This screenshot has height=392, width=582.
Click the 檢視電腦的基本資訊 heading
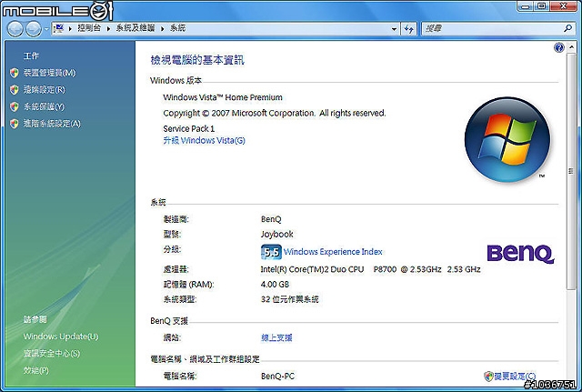[197, 60]
